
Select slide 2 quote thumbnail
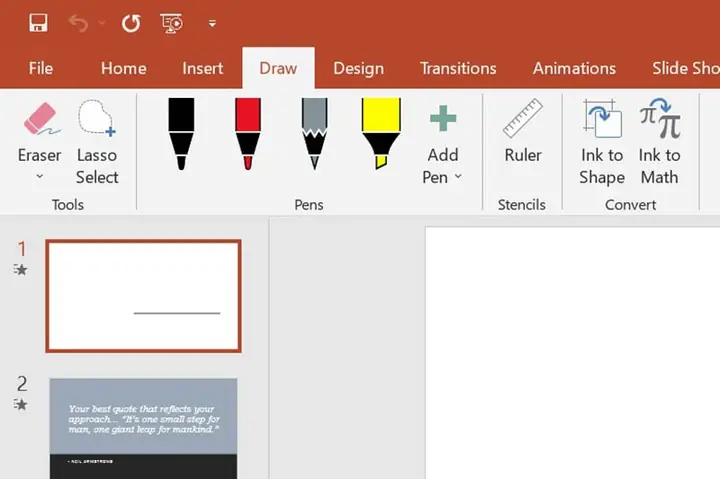pos(143,428)
